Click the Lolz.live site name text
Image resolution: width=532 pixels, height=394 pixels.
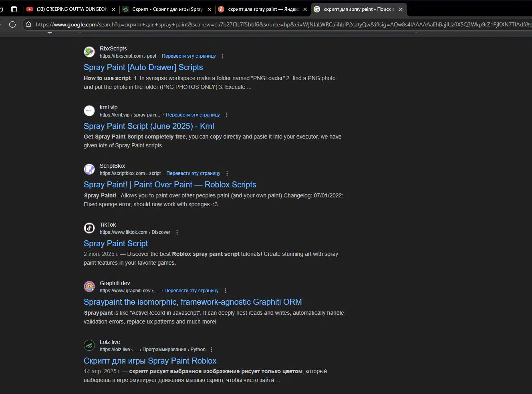click(110, 342)
